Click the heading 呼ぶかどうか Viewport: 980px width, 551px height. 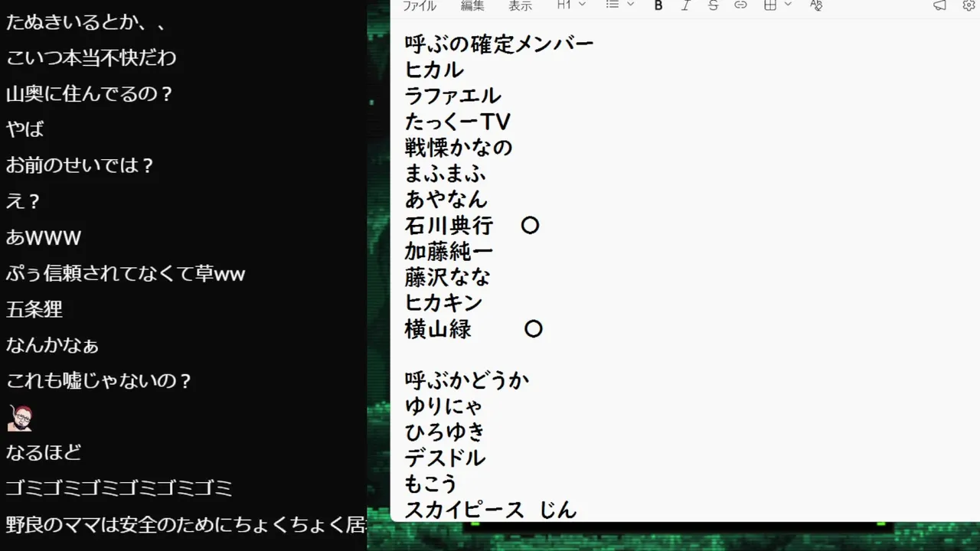tap(467, 380)
